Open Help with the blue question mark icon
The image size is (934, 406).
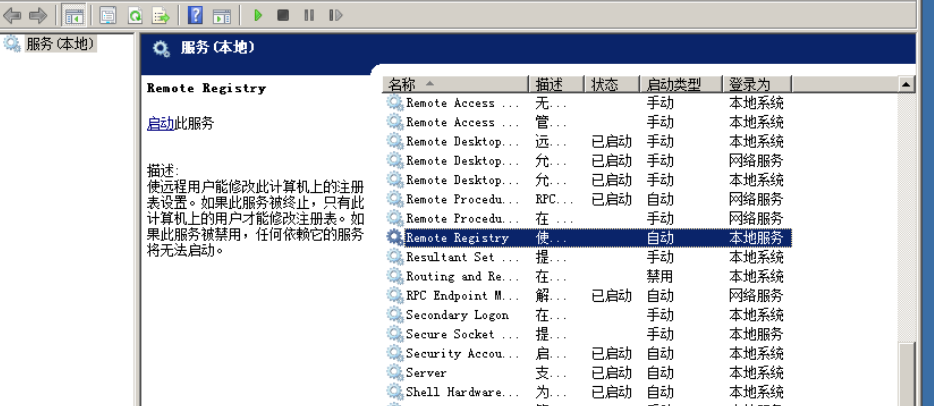[x=195, y=15]
